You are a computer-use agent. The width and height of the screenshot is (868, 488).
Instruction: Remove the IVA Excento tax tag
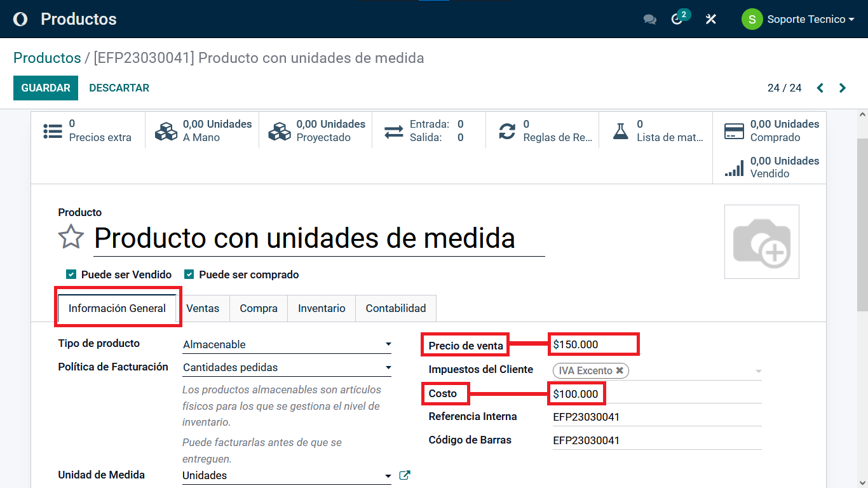[620, 370]
